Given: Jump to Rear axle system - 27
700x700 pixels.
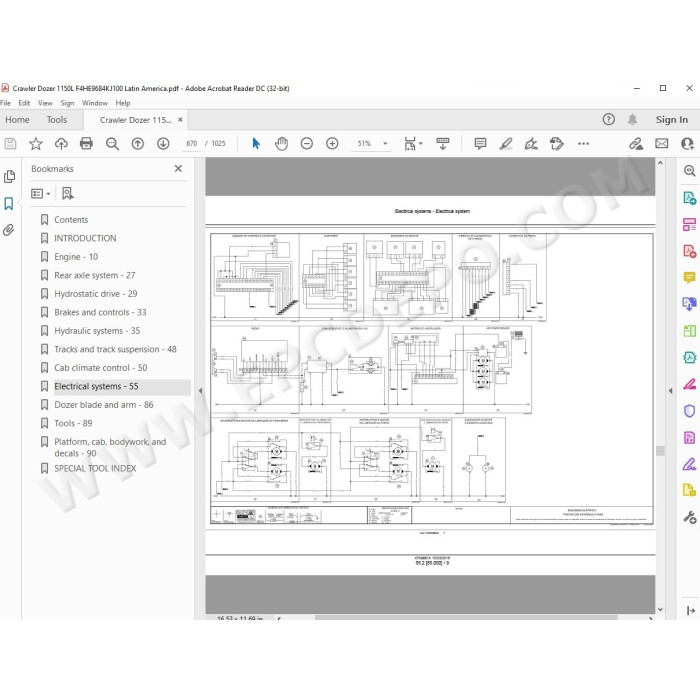Looking at the screenshot, I should click(95, 275).
